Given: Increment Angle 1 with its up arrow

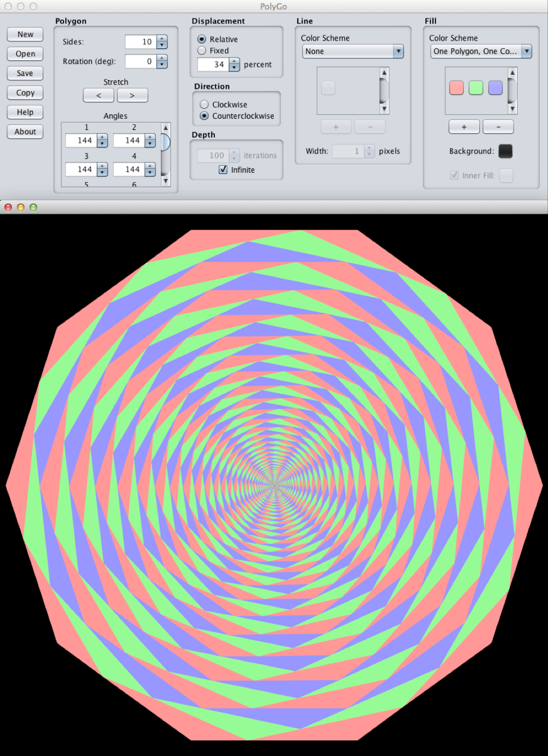Looking at the screenshot, I should coord(102,137).
